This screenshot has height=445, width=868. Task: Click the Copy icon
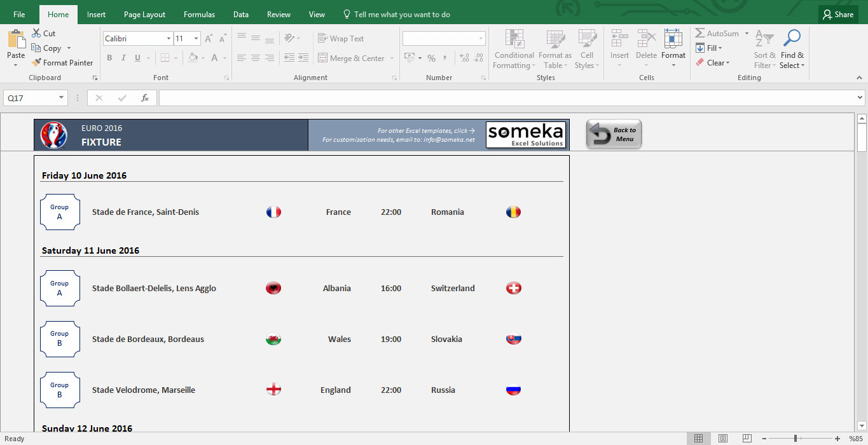click(36, 48)
